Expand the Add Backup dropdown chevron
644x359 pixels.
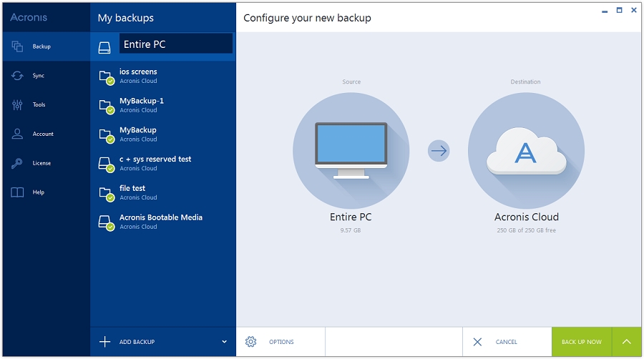tap(224, 341)
